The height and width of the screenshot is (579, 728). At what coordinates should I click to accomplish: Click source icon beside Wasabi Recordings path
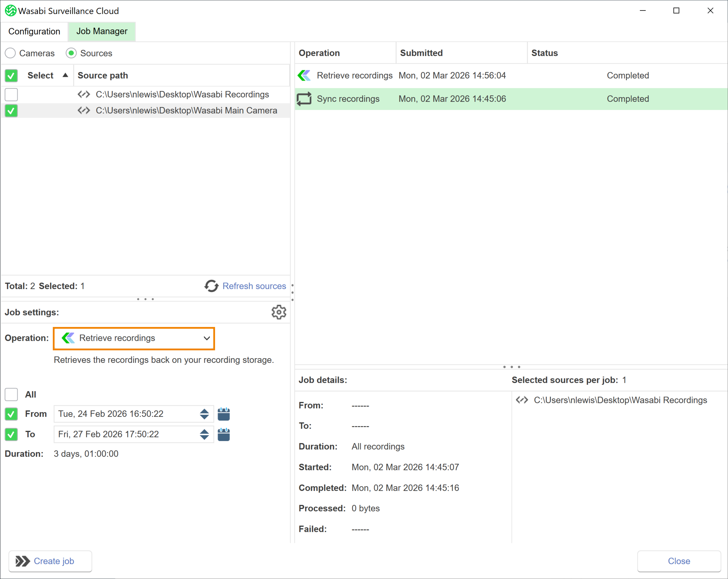[84, 95]
